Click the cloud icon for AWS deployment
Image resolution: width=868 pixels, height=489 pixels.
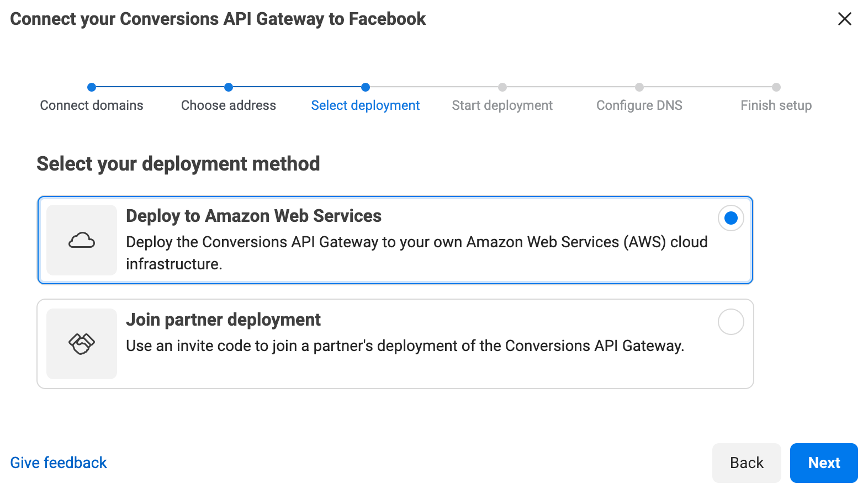tap(82, 240)
